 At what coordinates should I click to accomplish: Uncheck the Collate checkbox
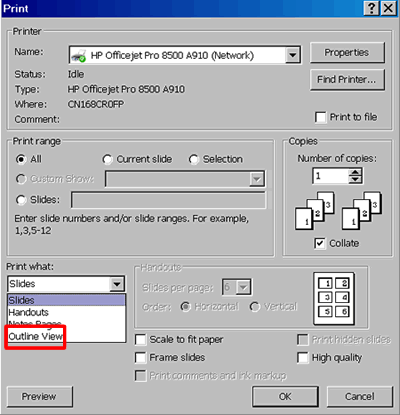pos(320,243)
